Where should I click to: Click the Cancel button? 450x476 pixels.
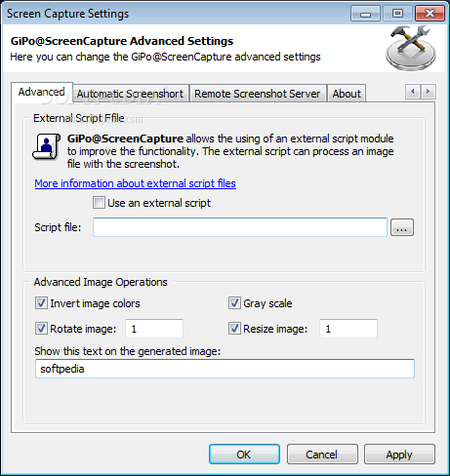coord(322,455)
